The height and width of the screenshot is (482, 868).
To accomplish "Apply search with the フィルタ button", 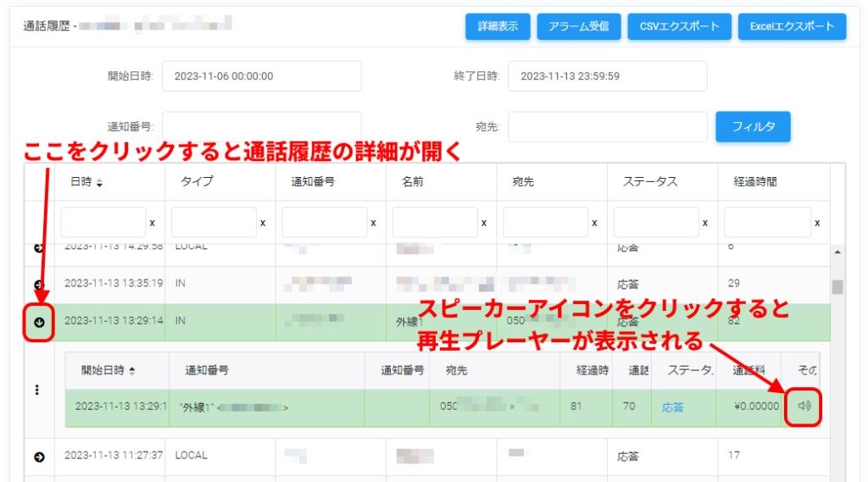I will (x=753, y=127).
